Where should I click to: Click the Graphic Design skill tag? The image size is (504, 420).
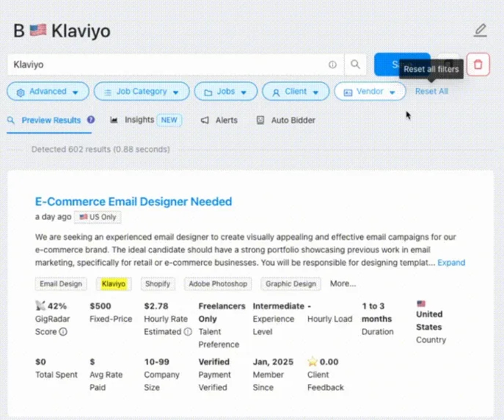coord(291,284)
